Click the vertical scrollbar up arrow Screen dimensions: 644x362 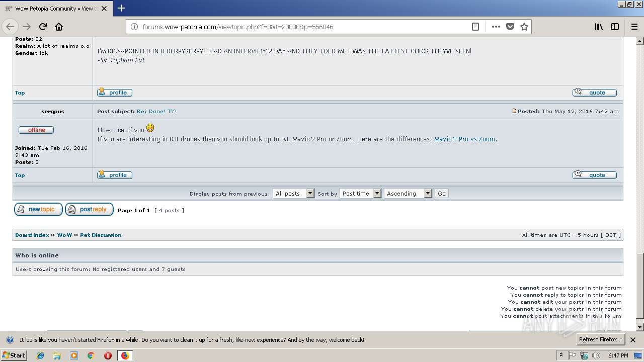point(640,41)
